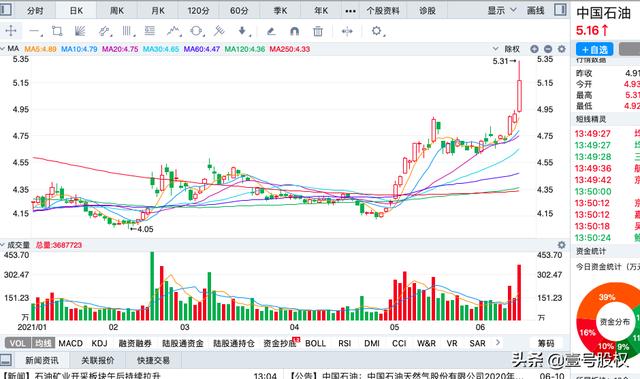
Task: Switch sub-chart indicator to RSI
Action: (344, 343)
